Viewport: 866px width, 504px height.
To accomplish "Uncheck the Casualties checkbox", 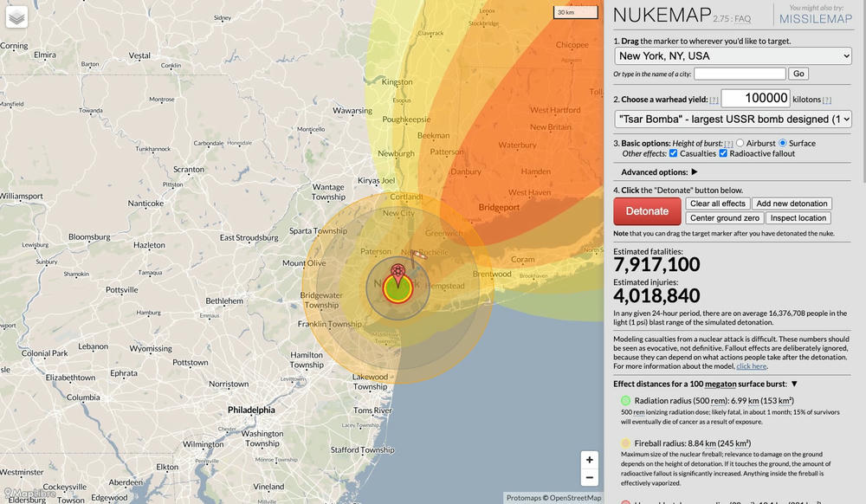I will point(673,153).
